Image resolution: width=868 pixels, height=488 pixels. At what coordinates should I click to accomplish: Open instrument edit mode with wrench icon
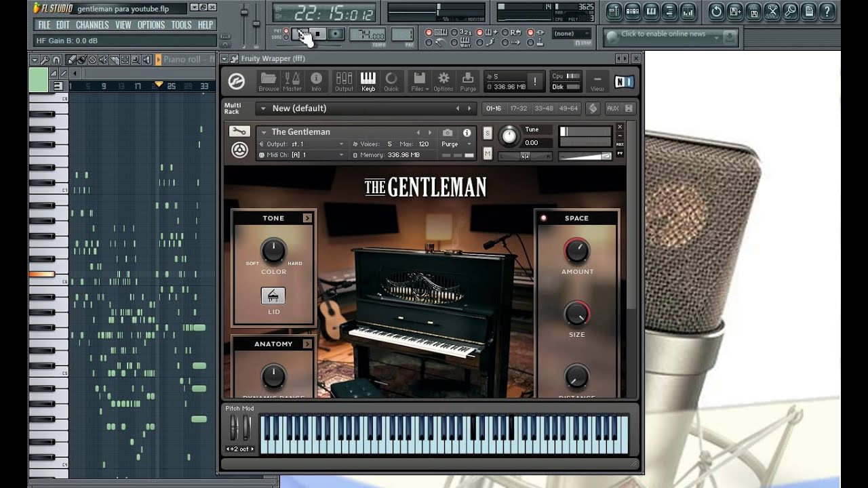[x=239, y=131]
